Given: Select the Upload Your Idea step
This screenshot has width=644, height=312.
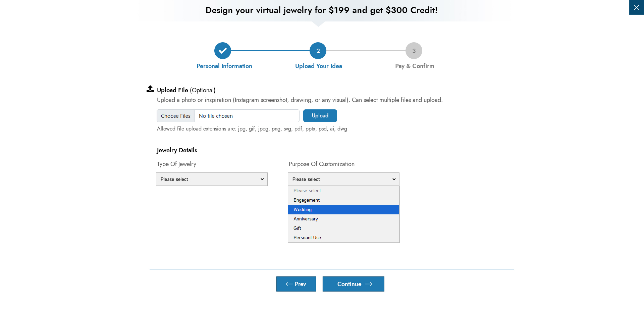Looking at the screenshot, I should click(318, 66).
